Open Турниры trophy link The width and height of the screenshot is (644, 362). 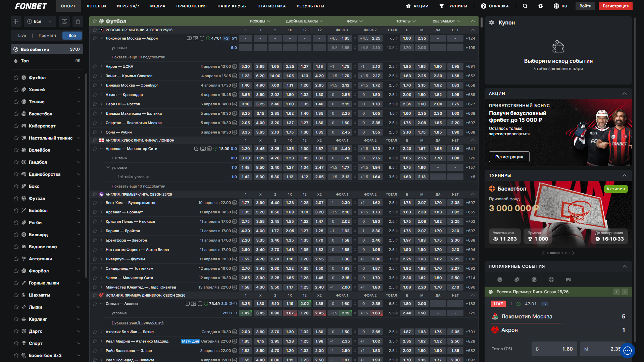tap(453, 6)
